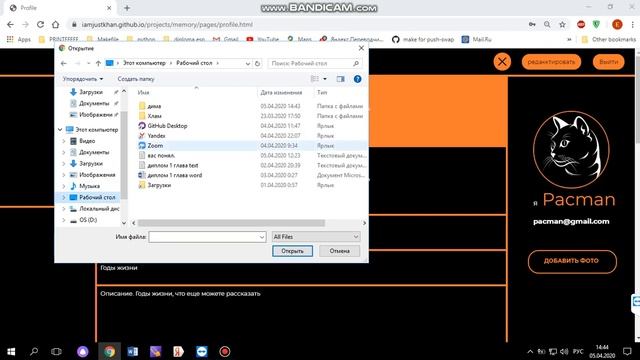Sort by the Имя column header

(x=143, y=93)
